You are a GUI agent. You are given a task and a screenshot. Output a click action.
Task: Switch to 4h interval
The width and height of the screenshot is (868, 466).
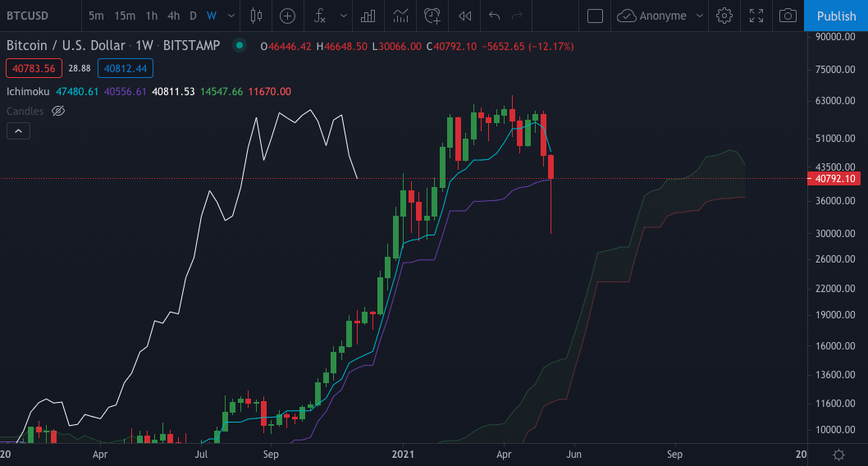click(x=174, y=16)
